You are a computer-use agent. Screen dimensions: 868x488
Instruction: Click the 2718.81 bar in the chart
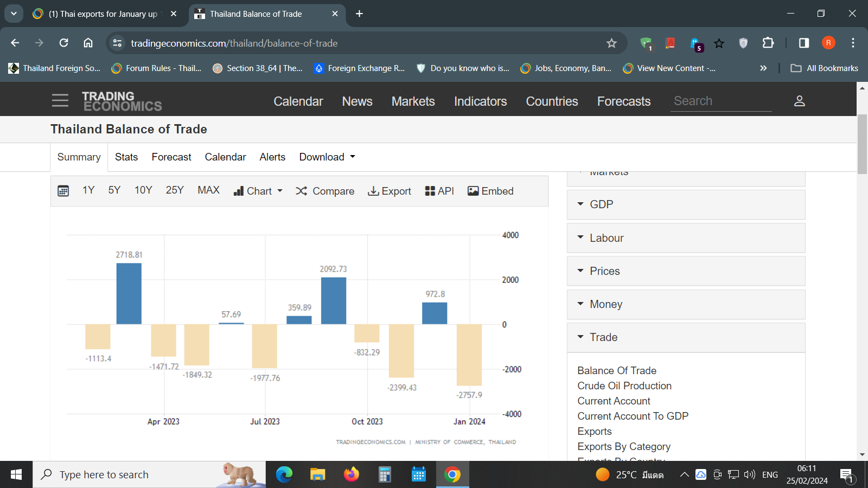[x=129, y=294]
